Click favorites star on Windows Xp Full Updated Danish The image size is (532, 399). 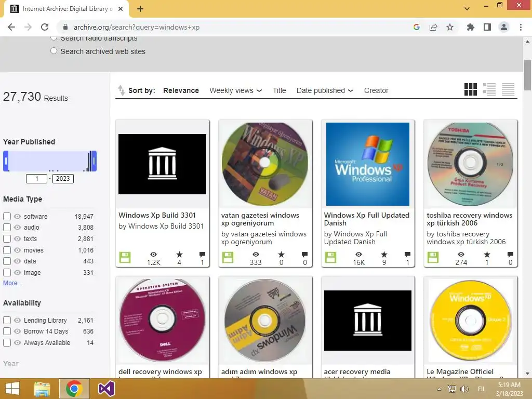pos(384,255)
